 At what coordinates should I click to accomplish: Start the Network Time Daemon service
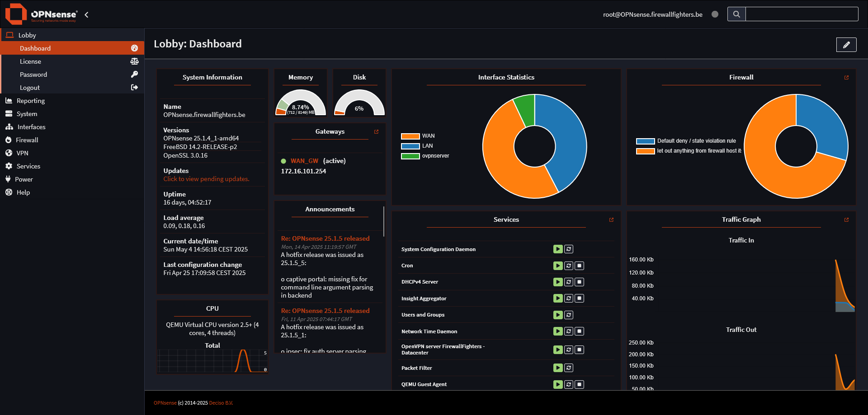[x=558, y=331]
